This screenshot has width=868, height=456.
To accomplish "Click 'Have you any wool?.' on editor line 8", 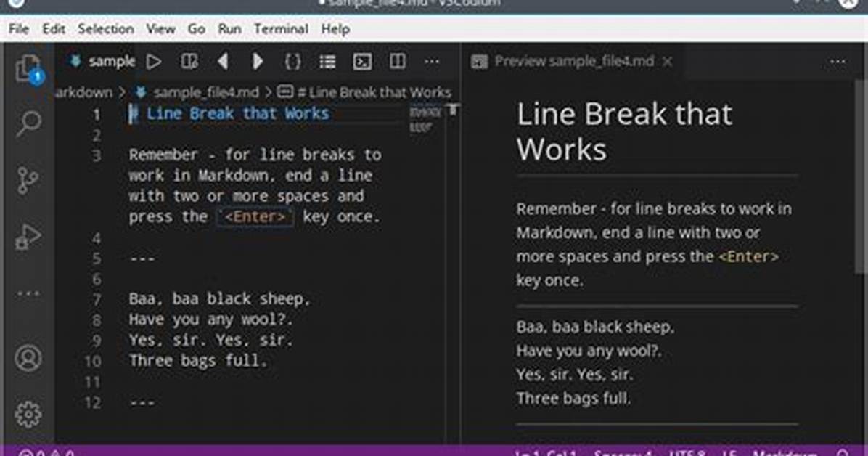I will 211,319.
